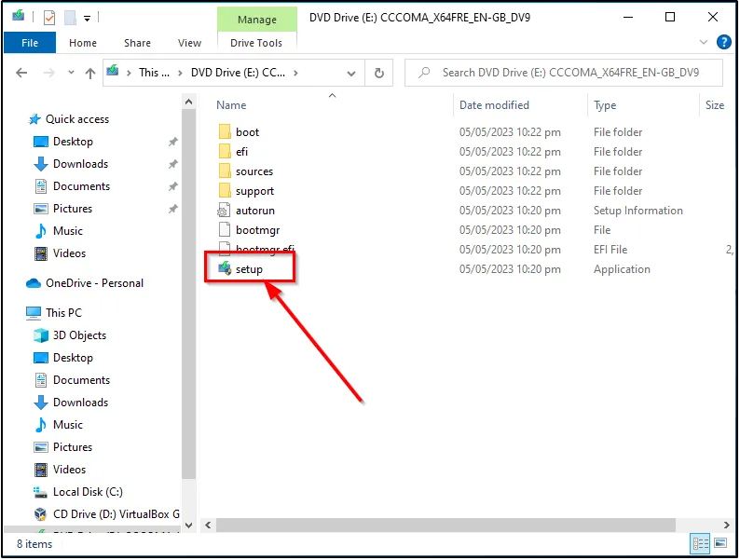
Task: Click the autorun Setup Information type cell
Action: click(638, 211)
